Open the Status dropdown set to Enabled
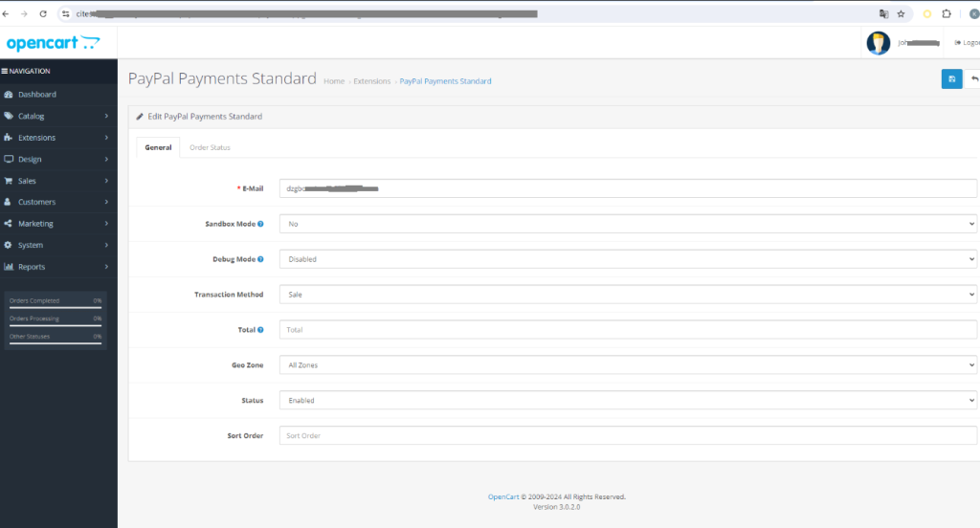 point(628,401)
